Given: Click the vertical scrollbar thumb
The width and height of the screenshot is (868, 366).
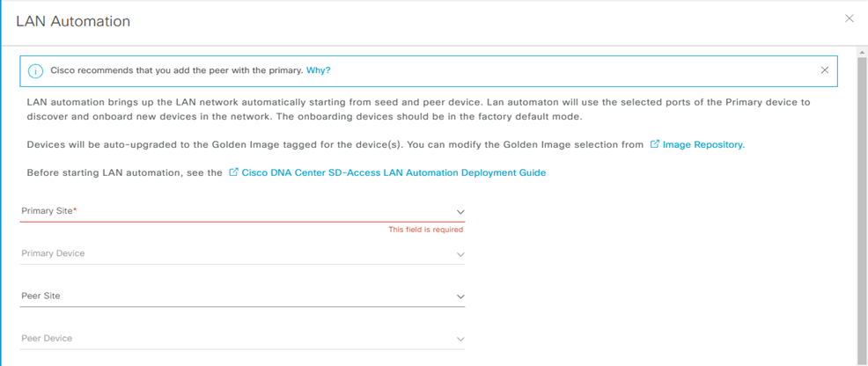Looking at the screenshot, I should point(862,211).
